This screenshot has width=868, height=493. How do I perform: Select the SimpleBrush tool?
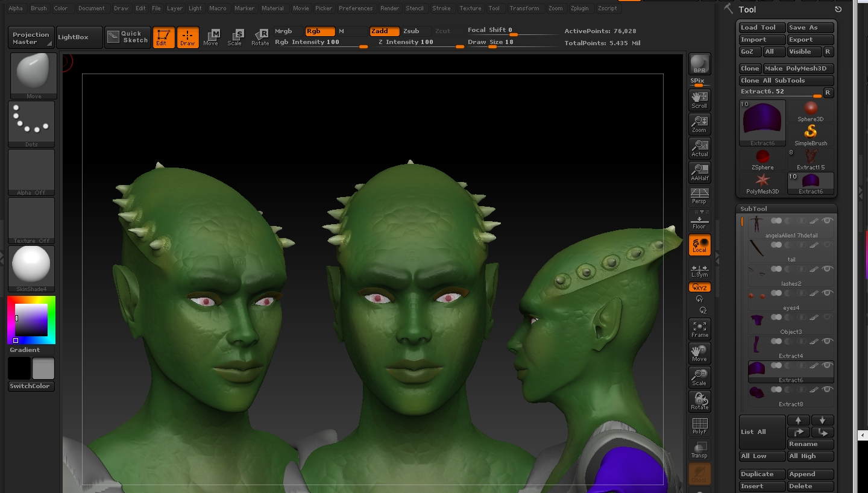(x=811, y=136)
